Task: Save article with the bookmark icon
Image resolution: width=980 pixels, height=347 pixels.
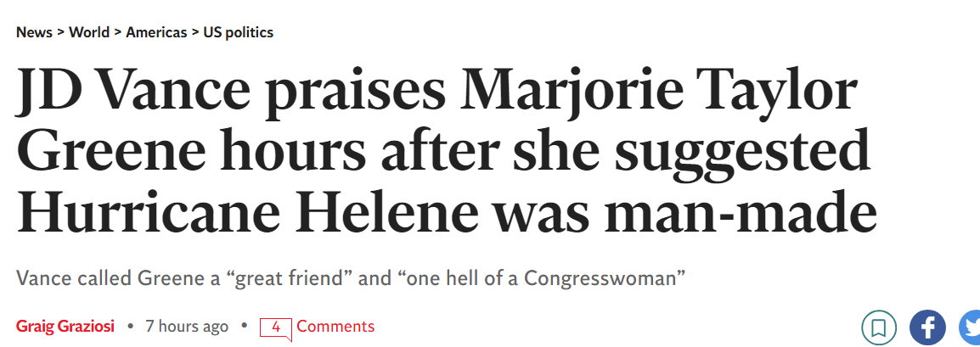Action: pyautogui.click(x=879, y=327)
